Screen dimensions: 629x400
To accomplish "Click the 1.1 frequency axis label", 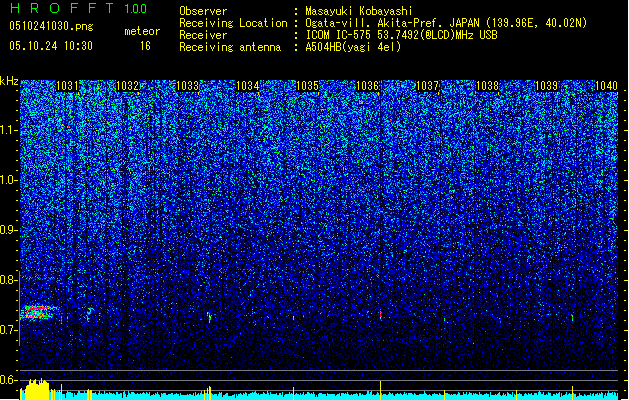I will click(8, 130).
